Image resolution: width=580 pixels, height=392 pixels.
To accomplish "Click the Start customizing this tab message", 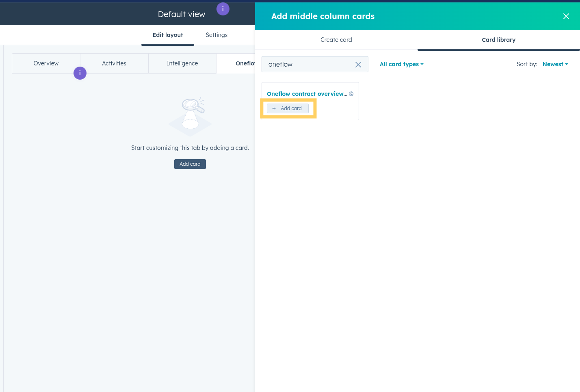I will tap(190, 148).
